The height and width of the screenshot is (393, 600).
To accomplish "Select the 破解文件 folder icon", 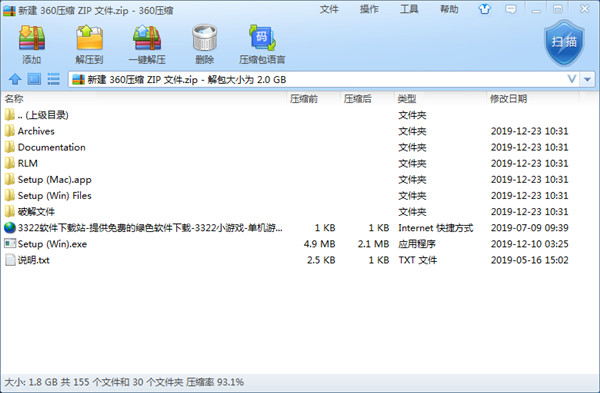I will 10,211.
